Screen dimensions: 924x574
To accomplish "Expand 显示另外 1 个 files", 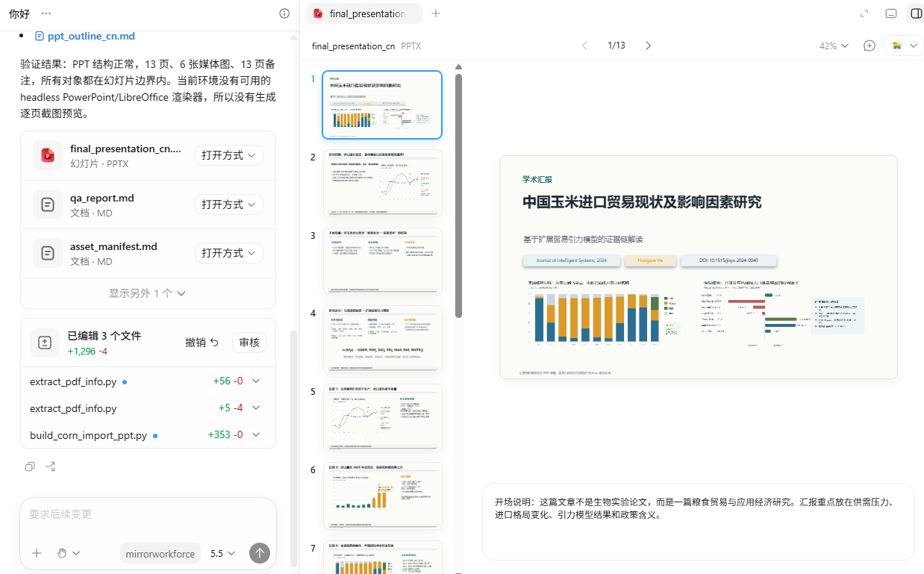I will coord(148,293).
